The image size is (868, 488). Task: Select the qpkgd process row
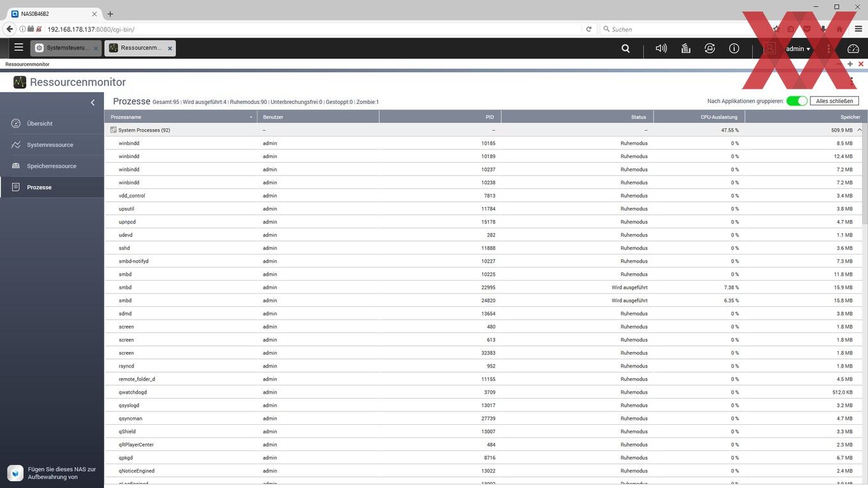point(483,457)
